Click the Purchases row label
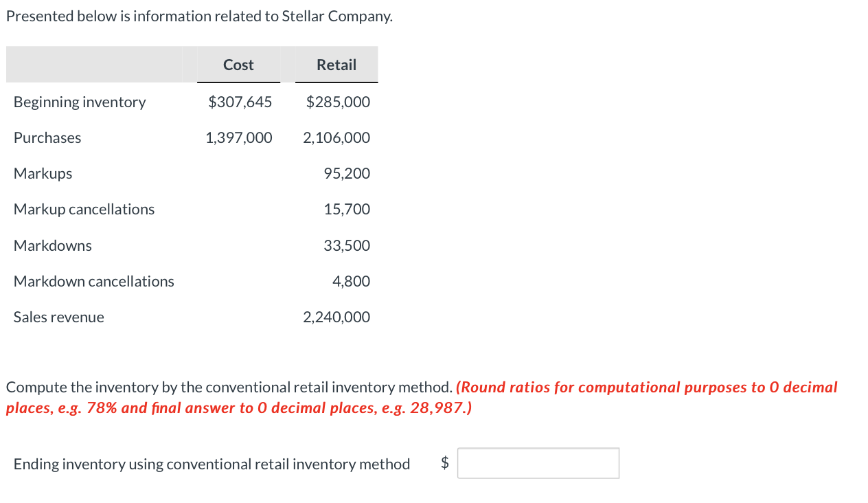868x503 pixels. (47, 137)
